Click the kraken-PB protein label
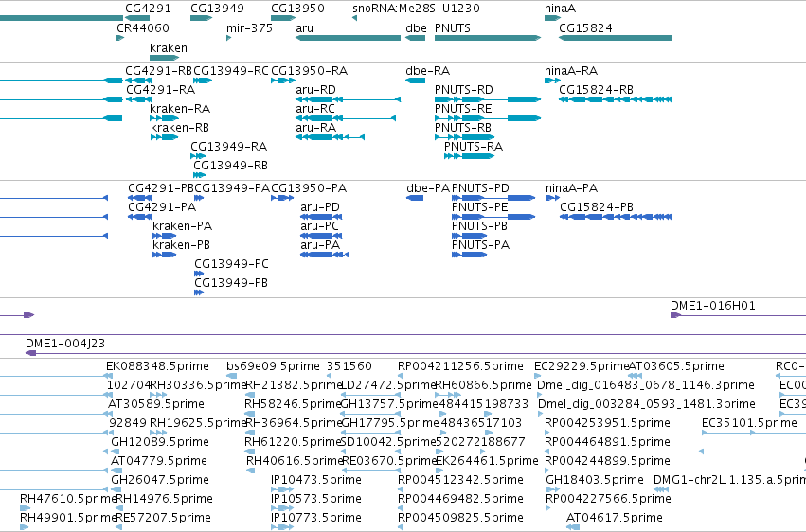Image resolution: width=806 pixels, height=532 pixels. point(182,245)
